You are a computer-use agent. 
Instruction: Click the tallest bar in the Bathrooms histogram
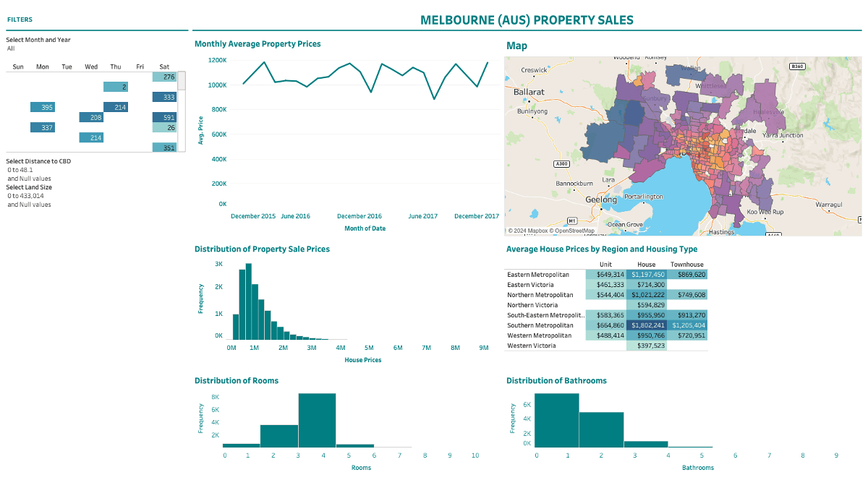[x=557, y=421]
